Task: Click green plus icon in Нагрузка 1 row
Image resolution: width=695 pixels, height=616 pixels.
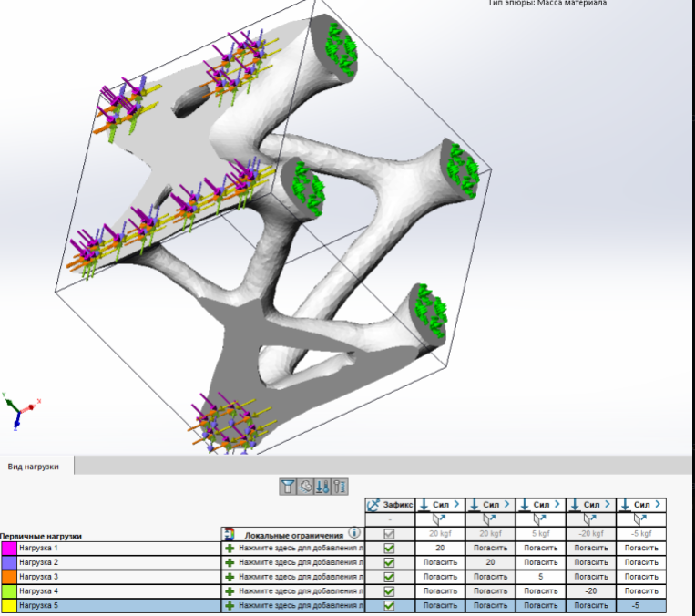Action: 230,549
